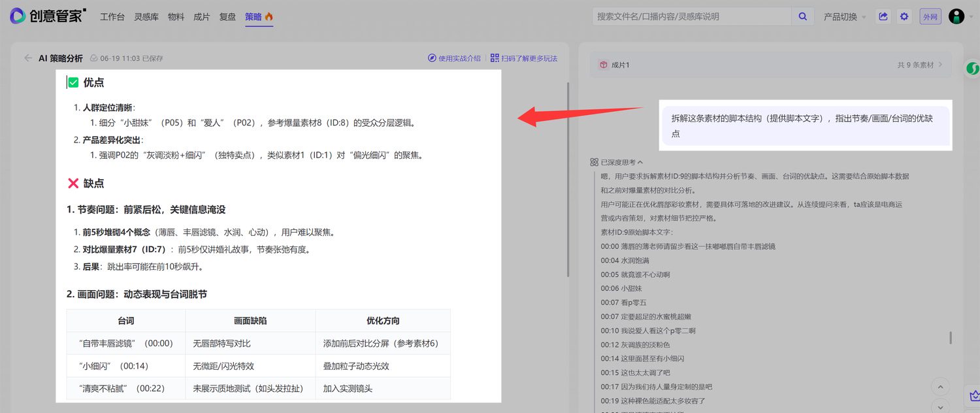
Task: Click the 优化方向 column header
Action: pyautogui.click(x=383, y=321)
